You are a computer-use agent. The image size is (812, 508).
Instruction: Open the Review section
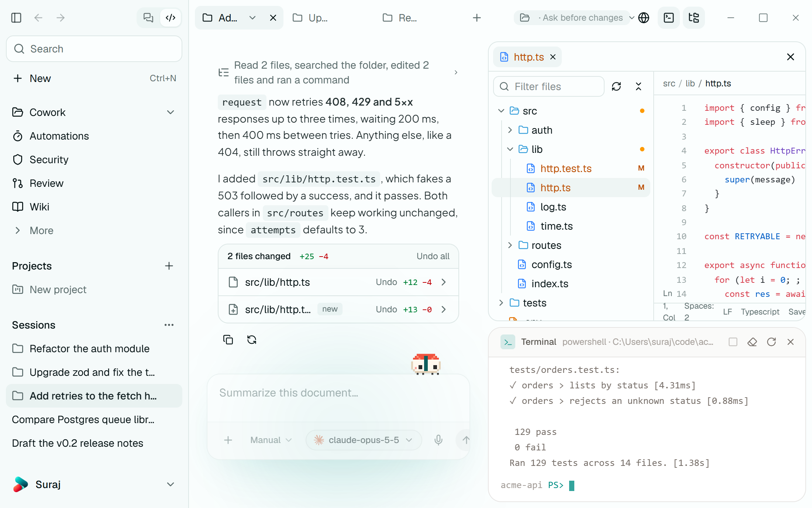point(94,183)
